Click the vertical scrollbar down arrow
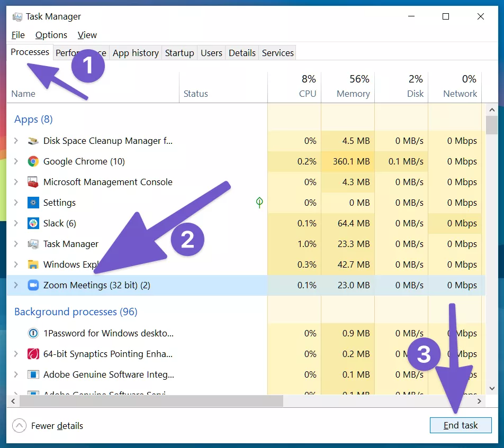The image size is (504, 448). tap(492, 388)
